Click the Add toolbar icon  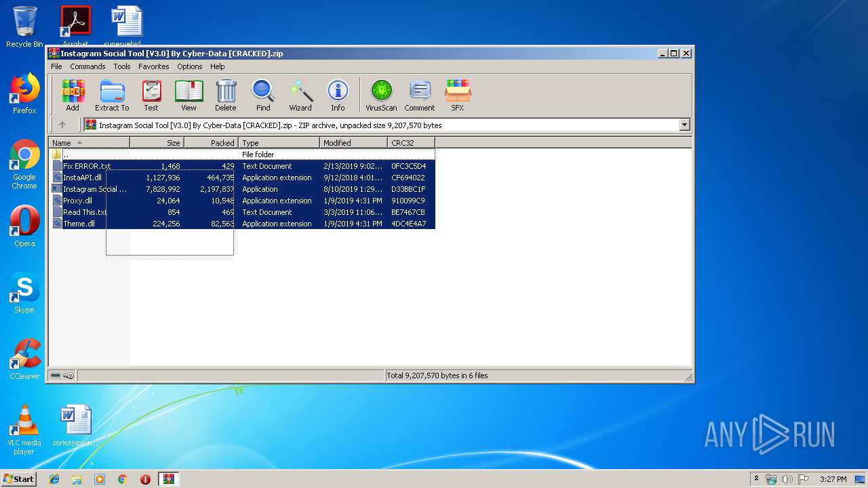click(73, 95)
